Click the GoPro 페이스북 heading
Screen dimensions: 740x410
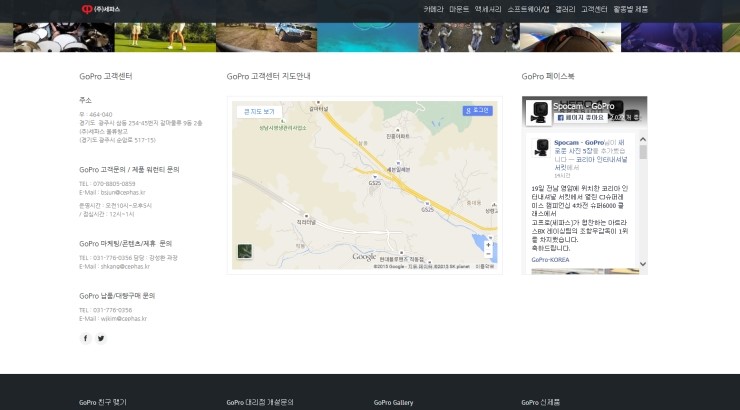[x=548, y=76]
